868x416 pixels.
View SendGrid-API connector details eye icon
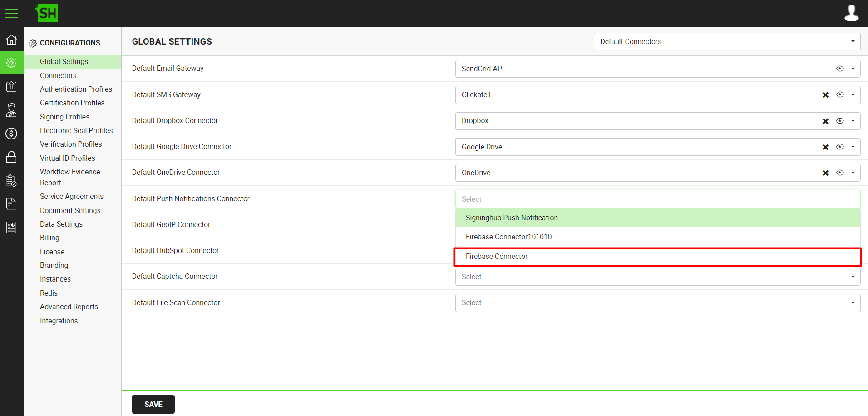pyautogui.click(x=840, y=69)
